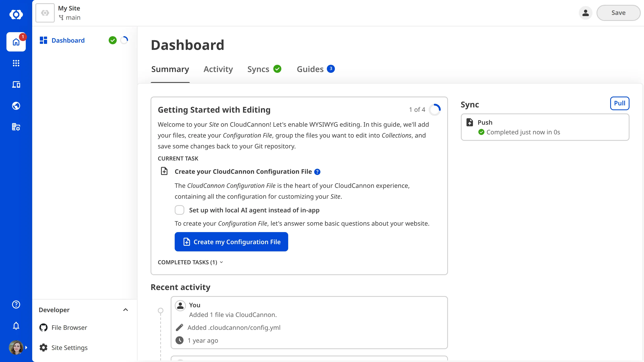Click the clock icon beside 1 year ago
This screenshot has height=362, width=644.
click(x=179, y=340)
